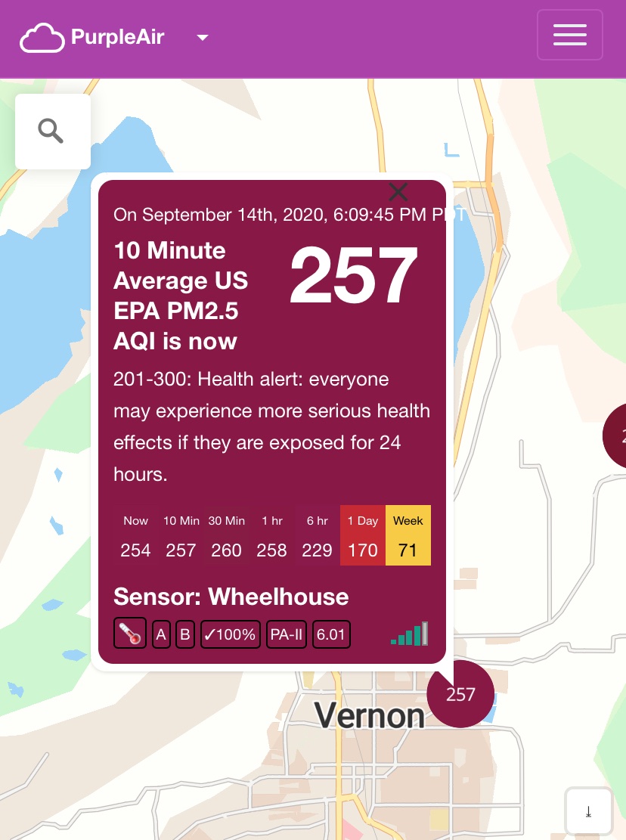Close the sensor info popup
Image resolution: width=626 pixels, height=840 pixels.
398,192
